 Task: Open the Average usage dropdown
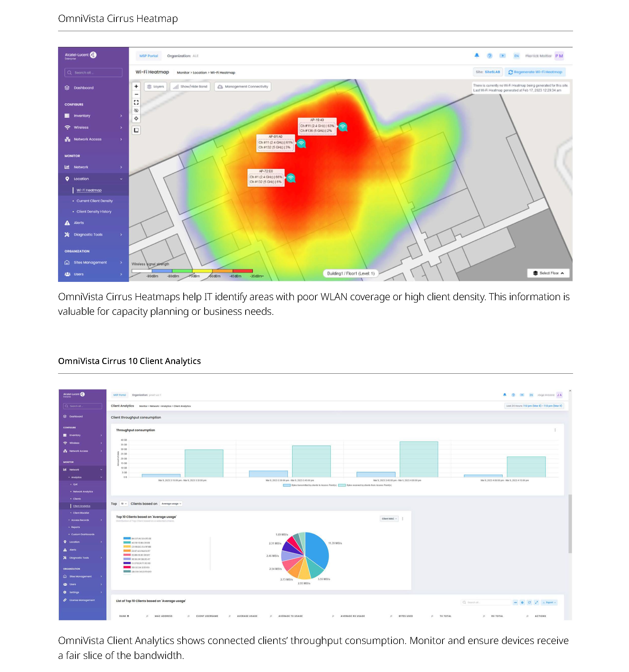point(171,504)
